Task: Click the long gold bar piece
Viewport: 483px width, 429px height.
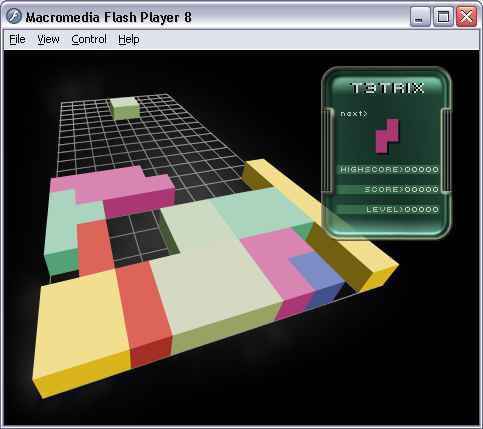Action: 320,223
